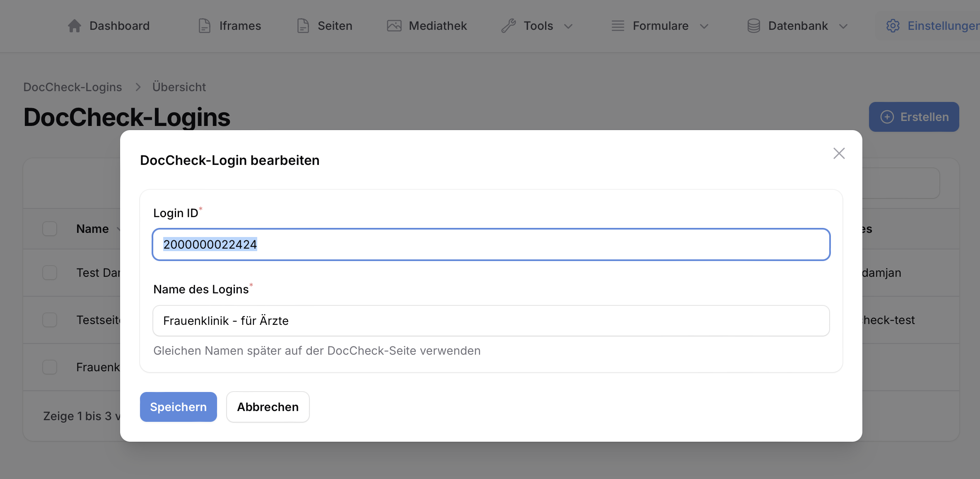Click the breadcrumb chevron separator
The width and height of the screenshot is (980, 479).
click(x=138, y=87)
